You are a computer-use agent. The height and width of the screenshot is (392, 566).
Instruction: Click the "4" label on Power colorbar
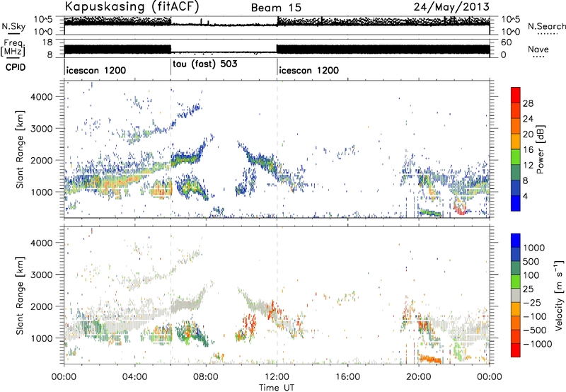point(525,196)
